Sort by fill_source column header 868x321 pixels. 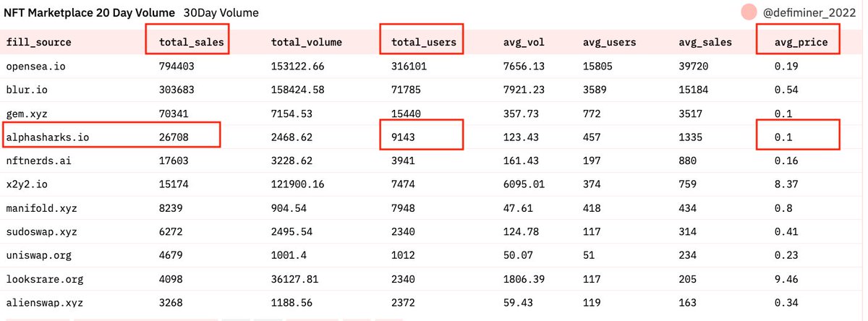pos(38,43)
